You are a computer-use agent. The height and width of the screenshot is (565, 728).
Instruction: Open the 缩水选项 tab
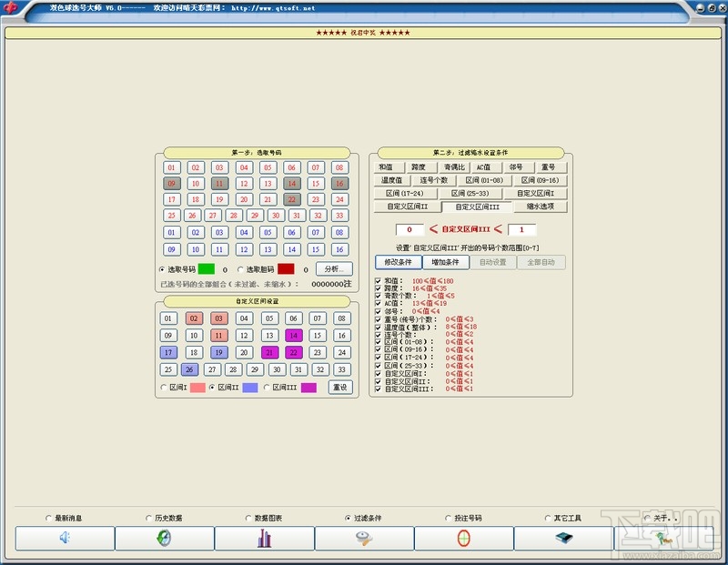(546, 207)
